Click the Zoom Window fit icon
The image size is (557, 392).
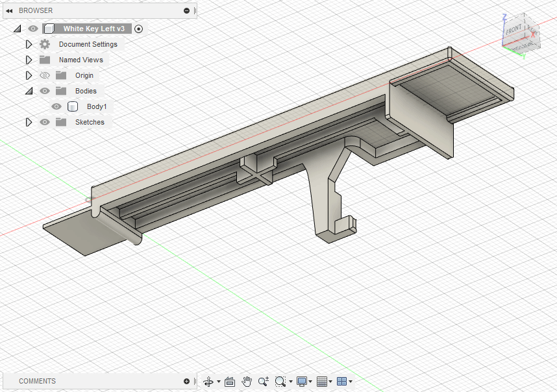[x=280, y=382]
